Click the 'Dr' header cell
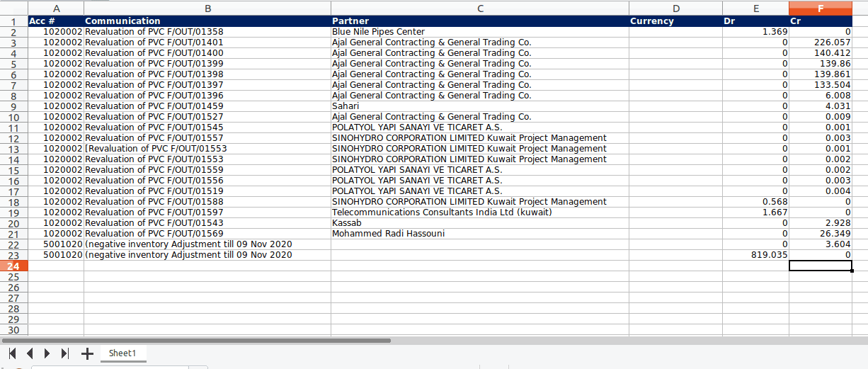This screenshot has height=369, width=868. click(755, 21)
